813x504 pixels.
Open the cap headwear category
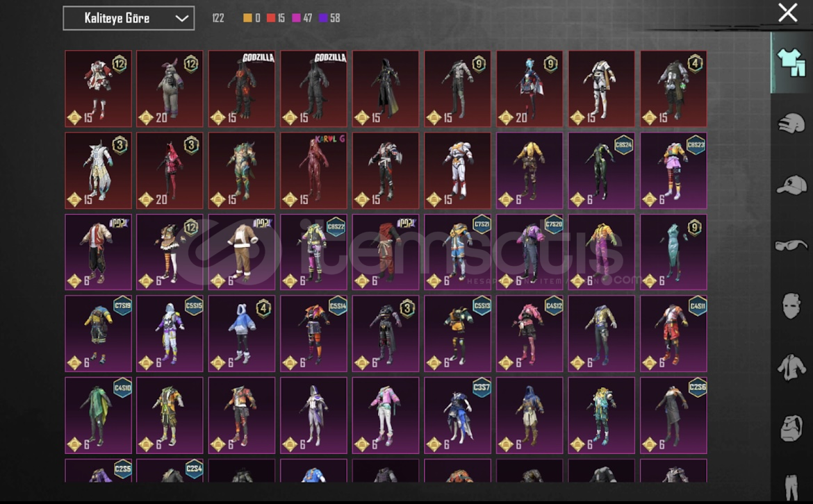coord(791,185)
